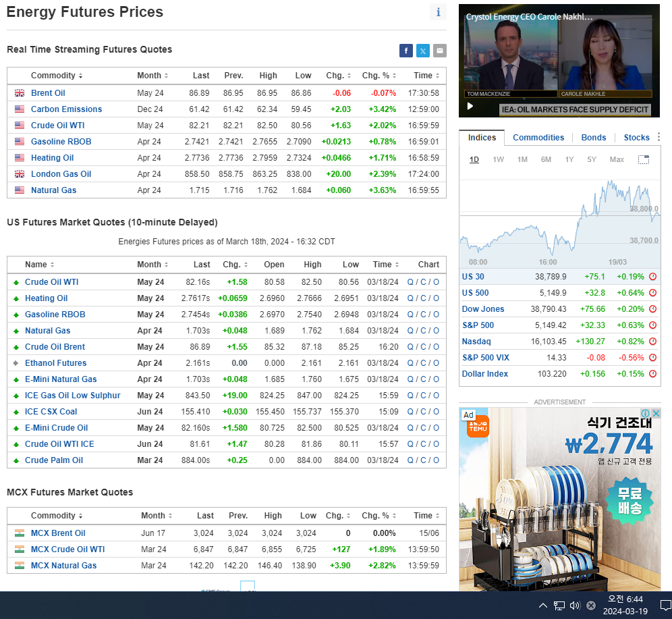The width and height of the screenshot is (672, 619).
Task: Open the AdChoices info icon on ad
Action: coord(646,413)
